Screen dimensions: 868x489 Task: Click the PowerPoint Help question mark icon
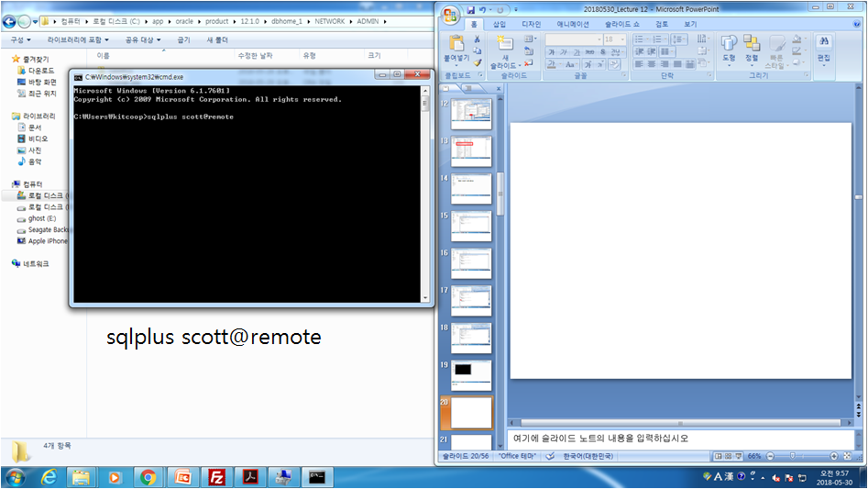856,24
